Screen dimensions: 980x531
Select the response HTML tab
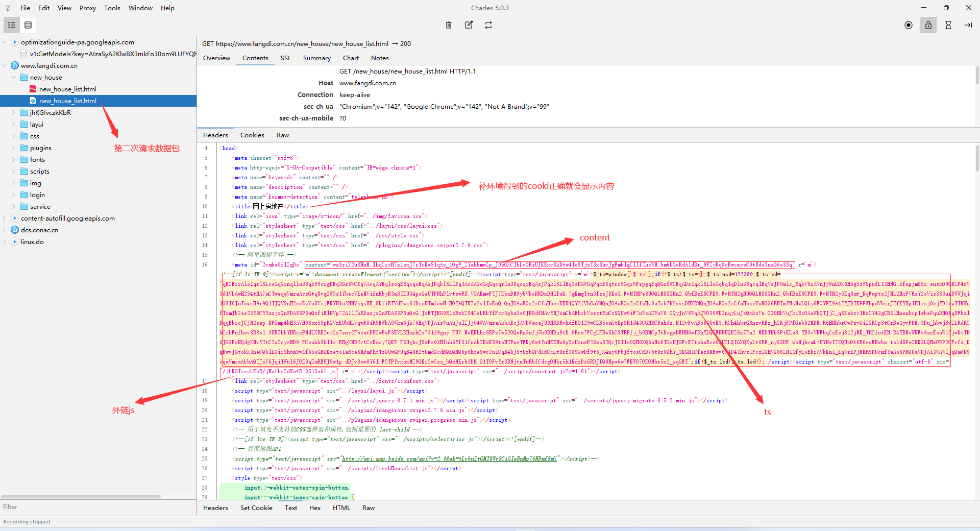tap(341, 508)
